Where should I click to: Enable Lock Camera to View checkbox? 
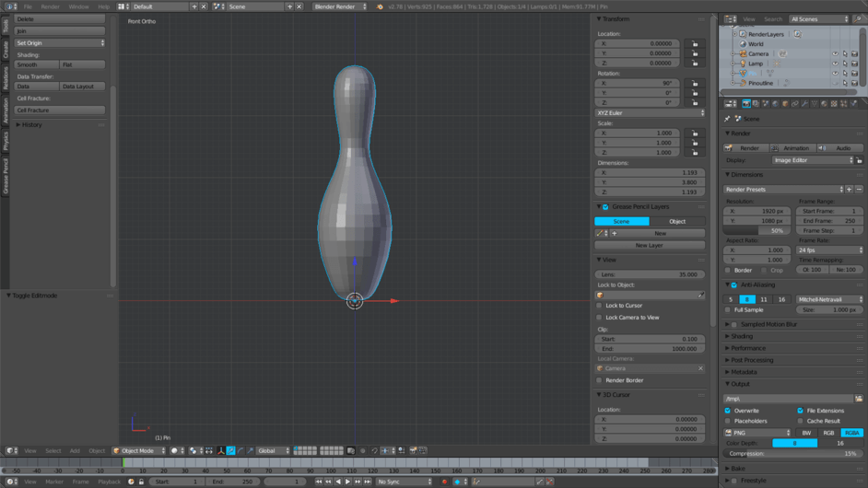(599, 318)
